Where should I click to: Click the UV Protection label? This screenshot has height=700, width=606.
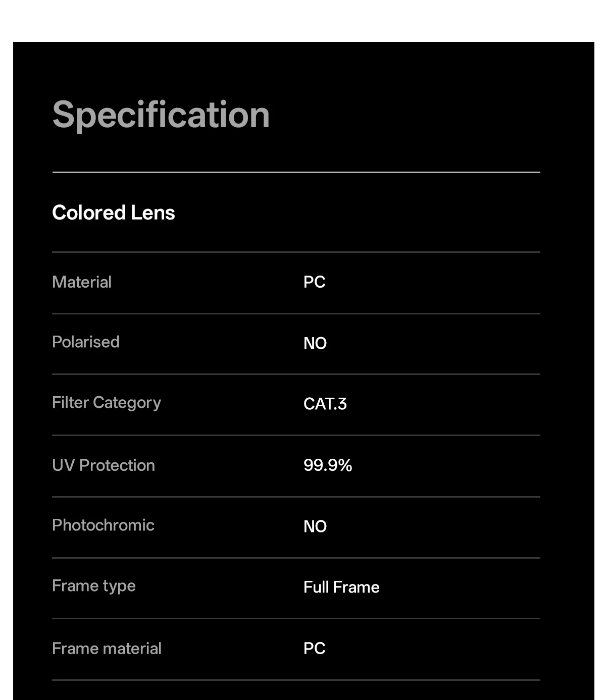click(104, 465)
